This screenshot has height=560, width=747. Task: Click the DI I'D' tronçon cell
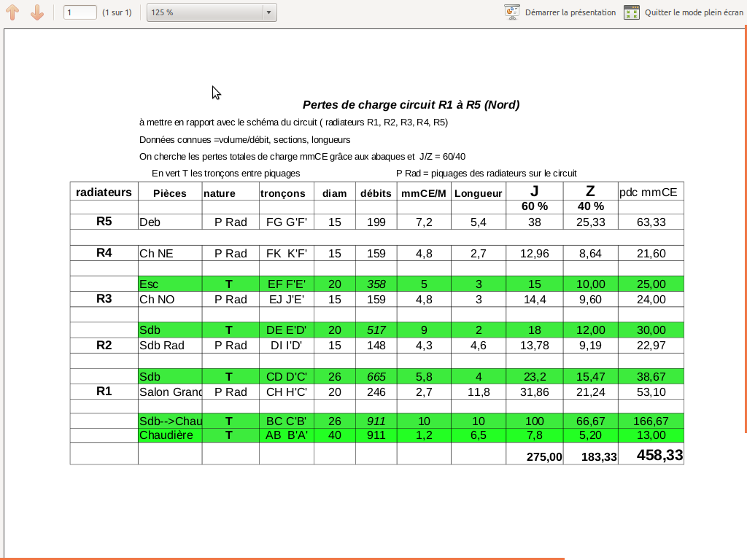pos(286,345)
